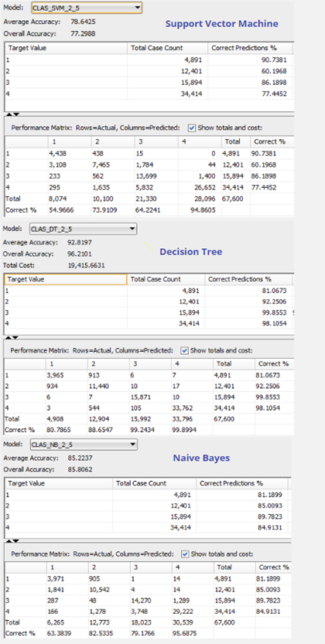The image size is (325, 644).
Task: Select Naive Bayes matrix cell 14,270
Action: coord(142,601)
